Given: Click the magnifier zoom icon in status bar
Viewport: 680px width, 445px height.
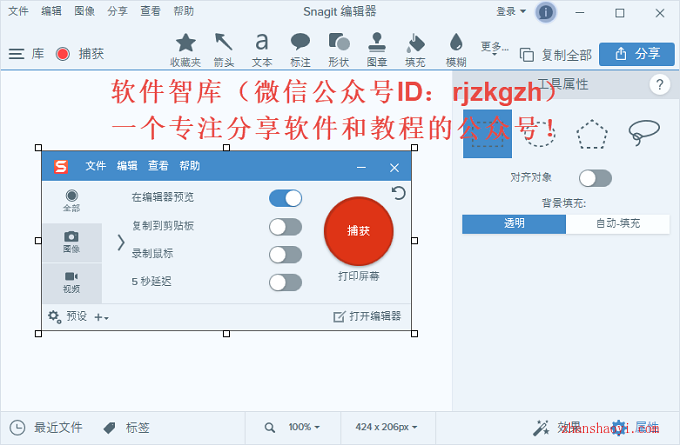Looking at the screenshot, I should [x=270, y=428].
